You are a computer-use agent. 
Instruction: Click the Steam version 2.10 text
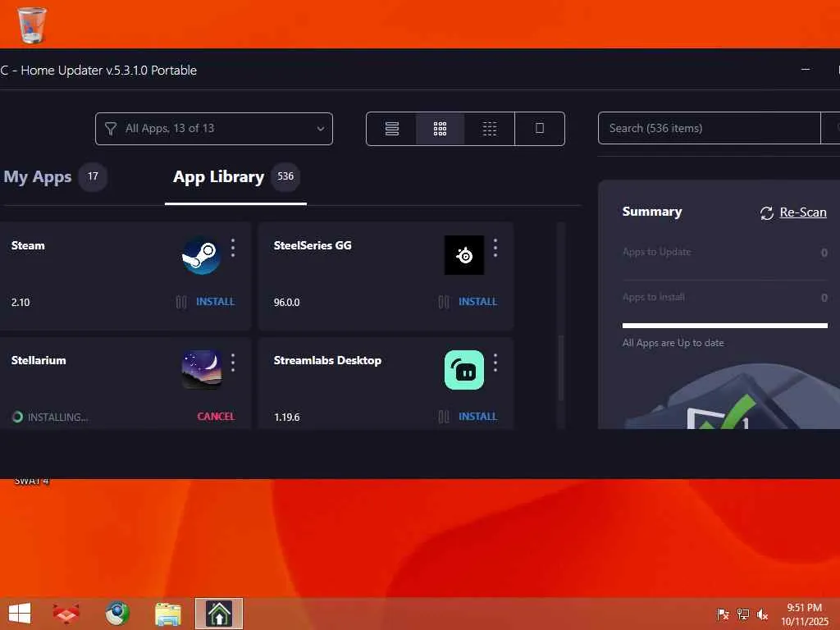(x=21, y=302)
